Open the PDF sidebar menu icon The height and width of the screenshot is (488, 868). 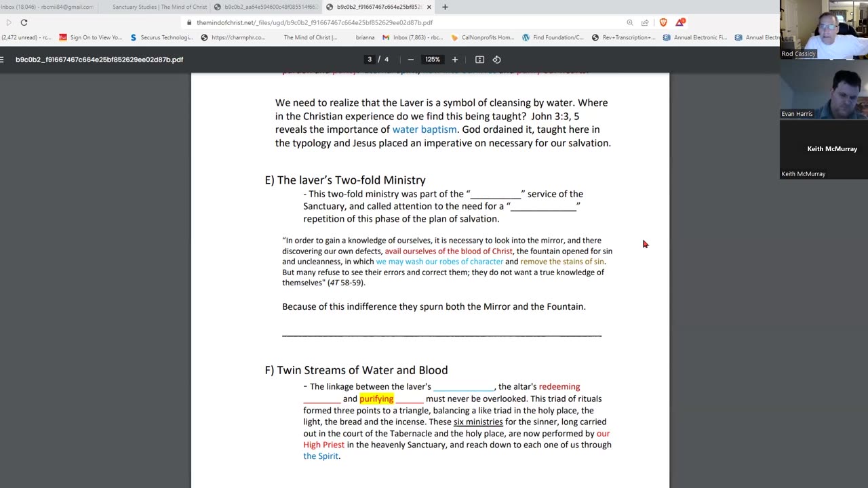(x=2, y=60)
